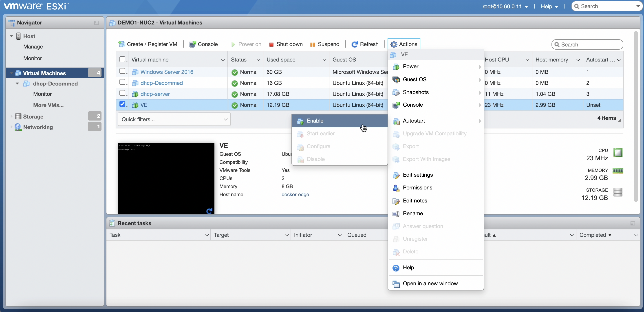Click the Storage disk icon in summary

[618, 192]
